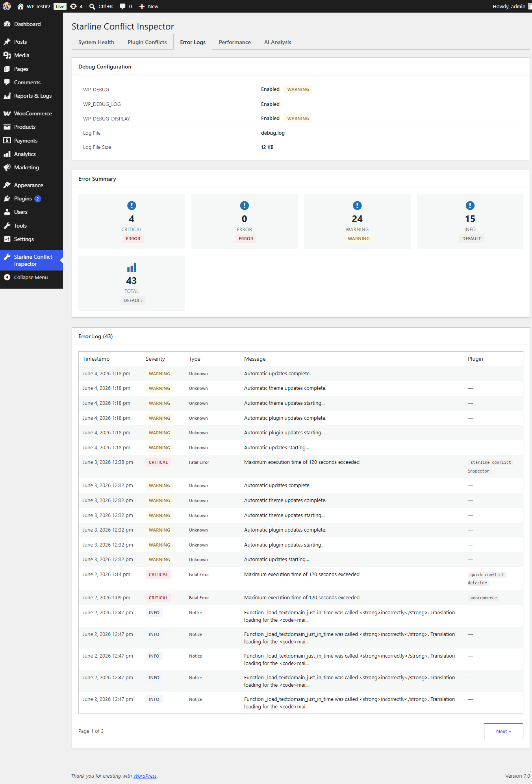Image resolution: width=532 pixels, height=784 pixels.
Task: Click the Type column header
Action: (x=195, y=359)
